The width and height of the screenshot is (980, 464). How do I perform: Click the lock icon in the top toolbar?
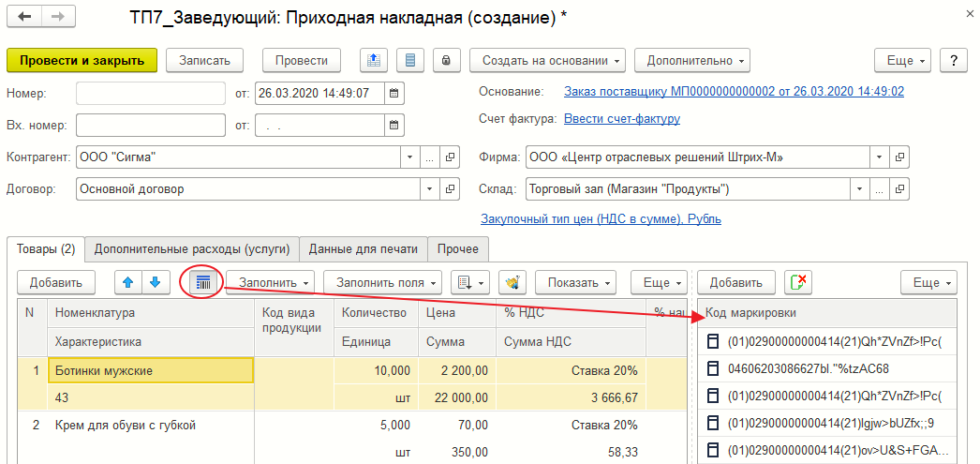pos(445,61)
